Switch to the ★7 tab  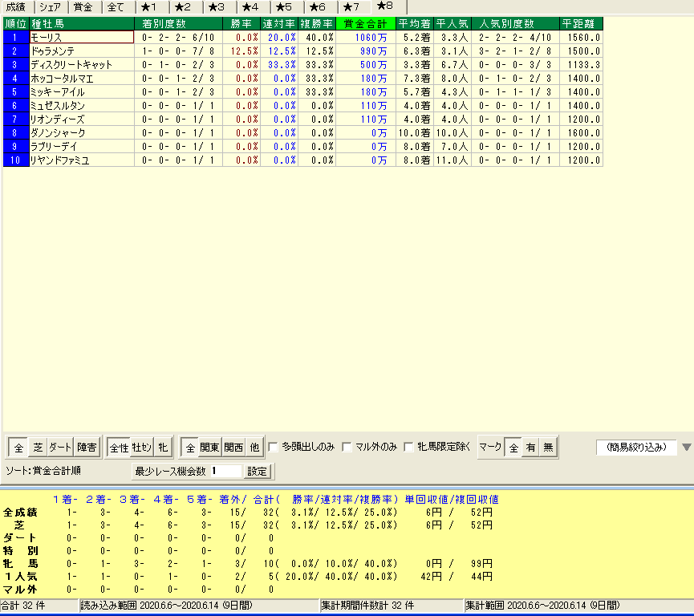click(353, 7)
